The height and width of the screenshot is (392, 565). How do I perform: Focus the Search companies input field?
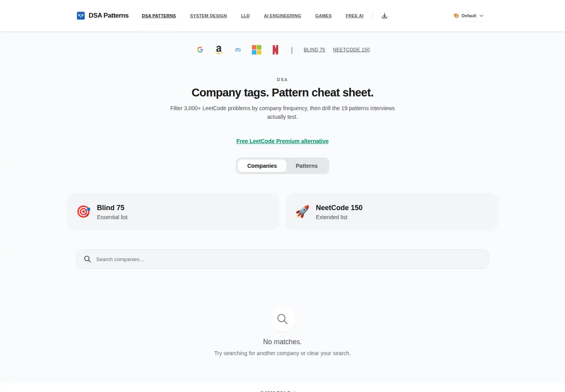(x=282, y=259)
